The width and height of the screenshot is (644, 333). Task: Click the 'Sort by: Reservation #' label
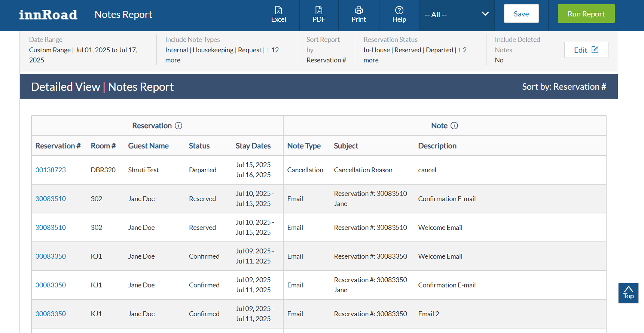coord(564,87)
